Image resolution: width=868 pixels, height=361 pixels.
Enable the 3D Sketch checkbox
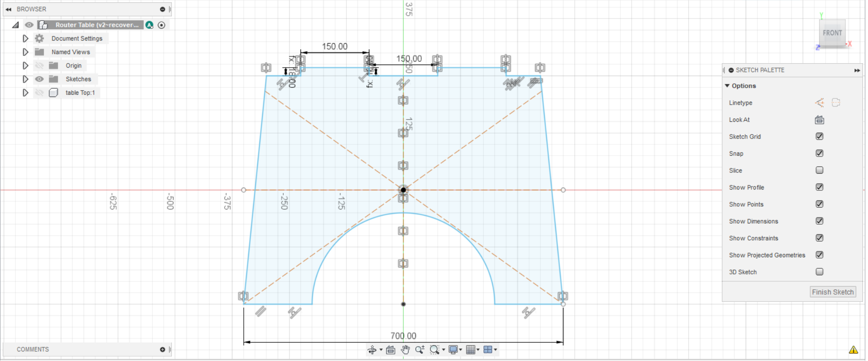tap(819, 272)
